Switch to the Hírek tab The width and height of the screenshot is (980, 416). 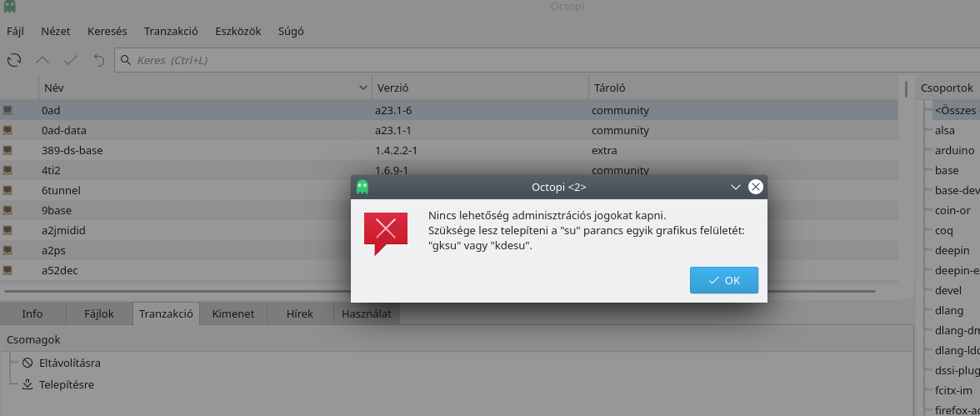tap(299, 314)
